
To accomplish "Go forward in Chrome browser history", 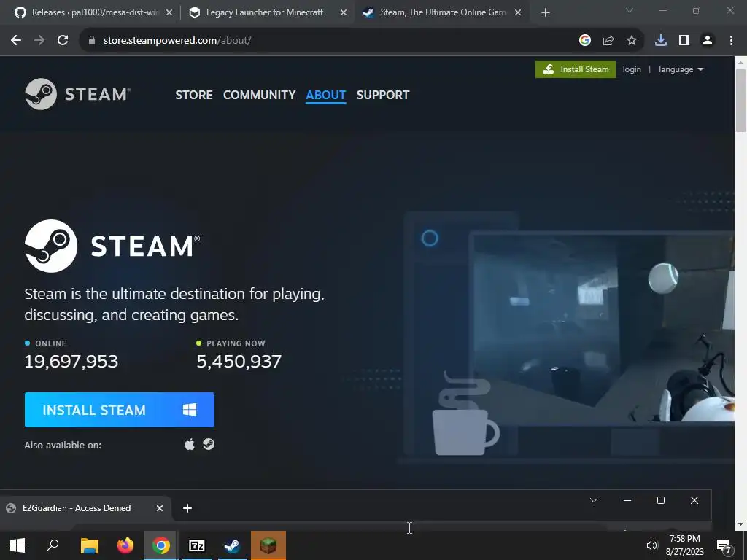I will 39,41.
